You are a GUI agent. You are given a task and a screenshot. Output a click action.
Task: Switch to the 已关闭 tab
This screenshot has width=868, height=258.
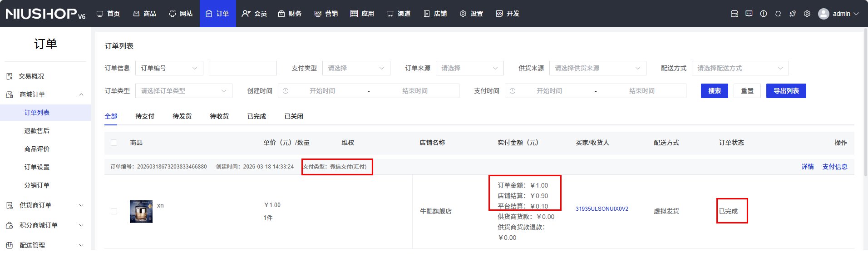(294, 116)
